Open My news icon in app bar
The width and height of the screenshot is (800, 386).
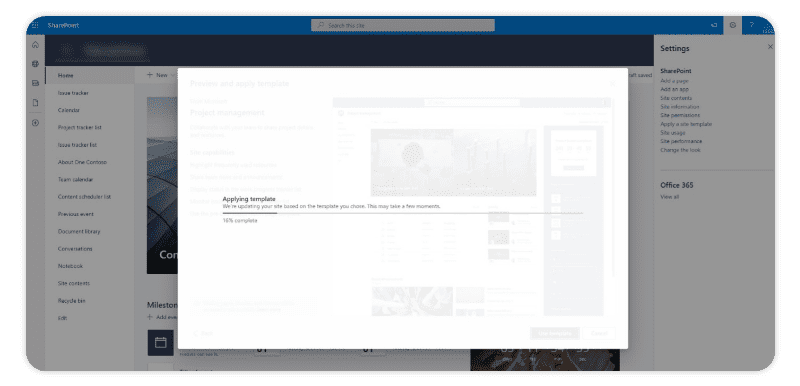coord(35,83)
